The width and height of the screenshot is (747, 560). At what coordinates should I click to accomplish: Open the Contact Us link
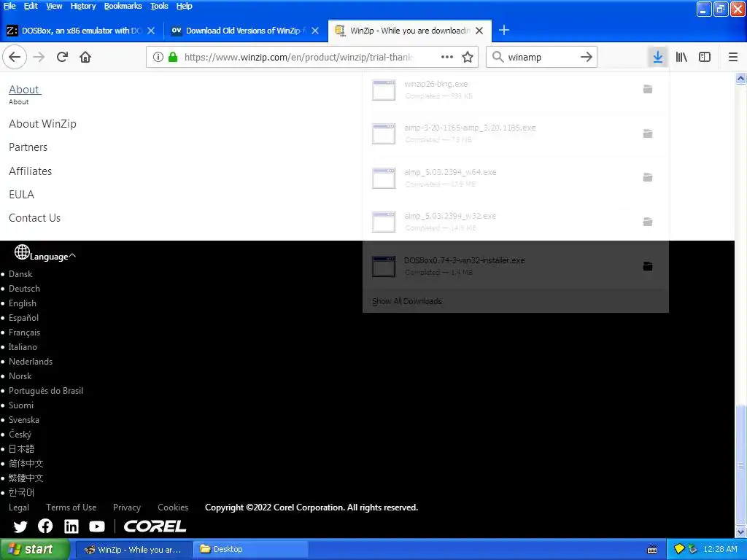(34, 218)
